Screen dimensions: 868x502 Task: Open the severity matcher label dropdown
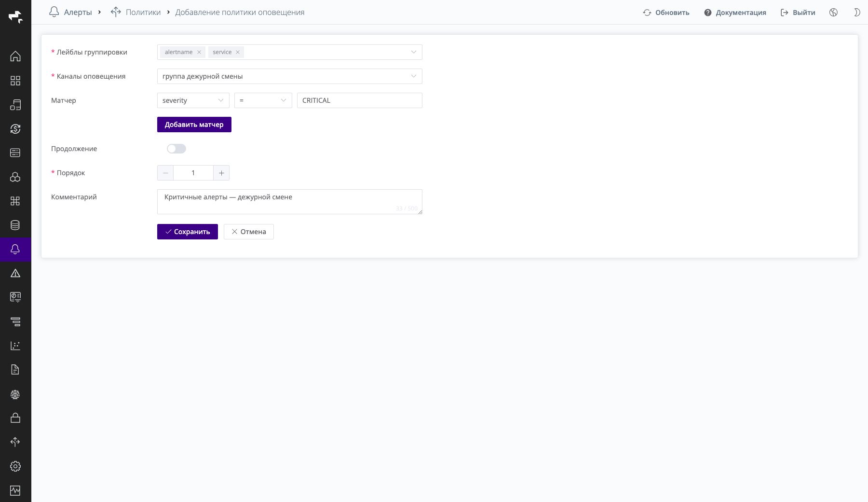point(193,100)
